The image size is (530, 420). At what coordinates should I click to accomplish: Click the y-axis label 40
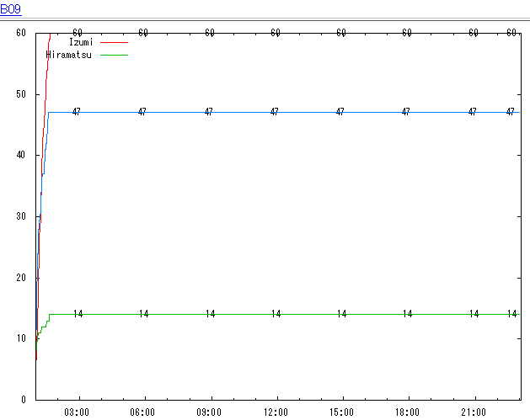tap(21, 155)
